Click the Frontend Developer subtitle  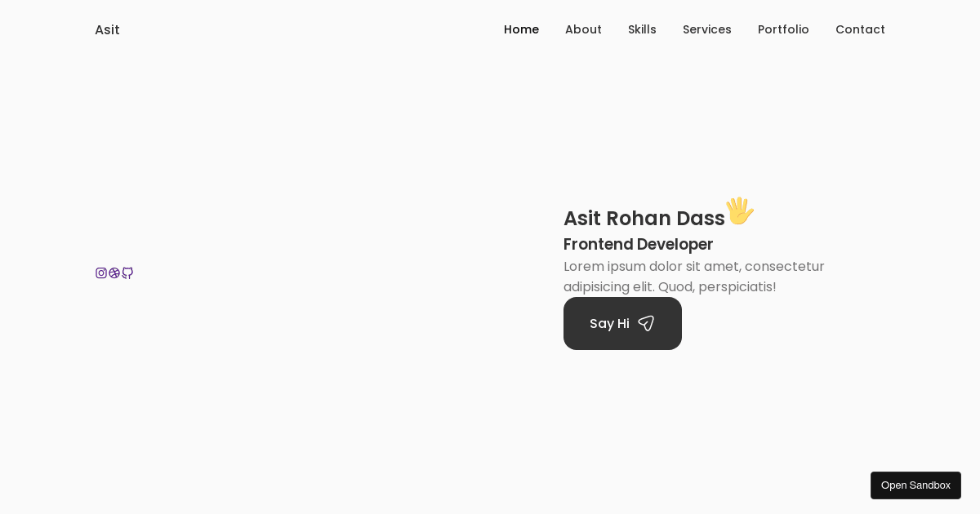(x=638, y=245)
